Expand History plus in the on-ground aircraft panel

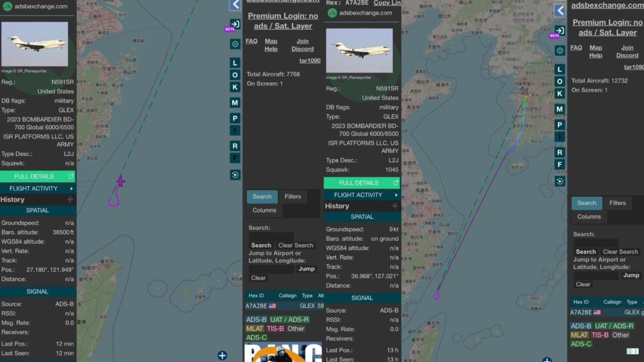[394, 206]
